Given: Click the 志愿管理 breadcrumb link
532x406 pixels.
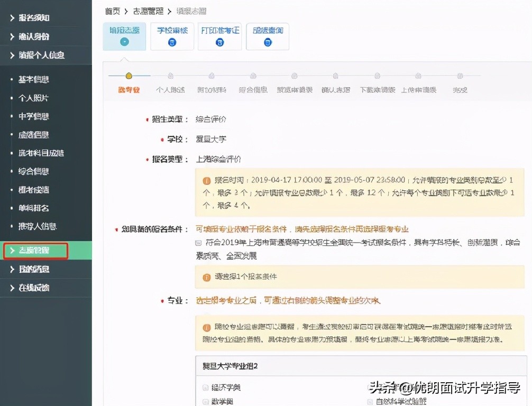Looking at the screenshot, I should pos(148,11).
